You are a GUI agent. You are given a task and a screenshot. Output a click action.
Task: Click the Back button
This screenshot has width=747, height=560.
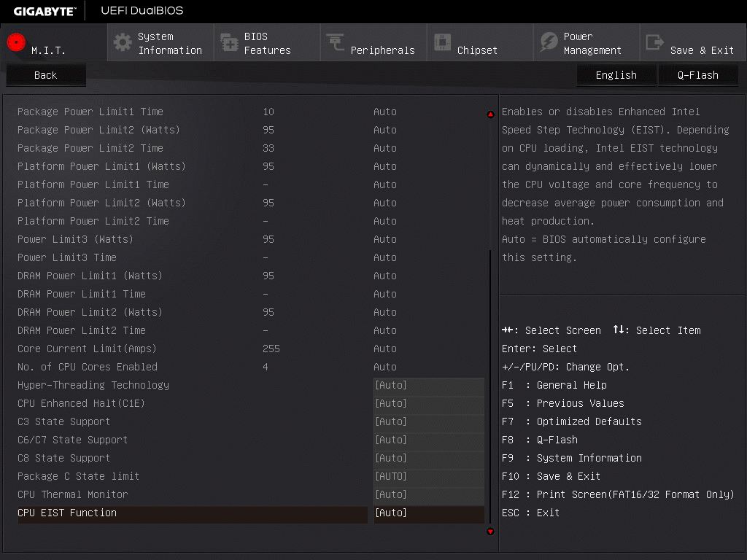click(x=46, y=75)
